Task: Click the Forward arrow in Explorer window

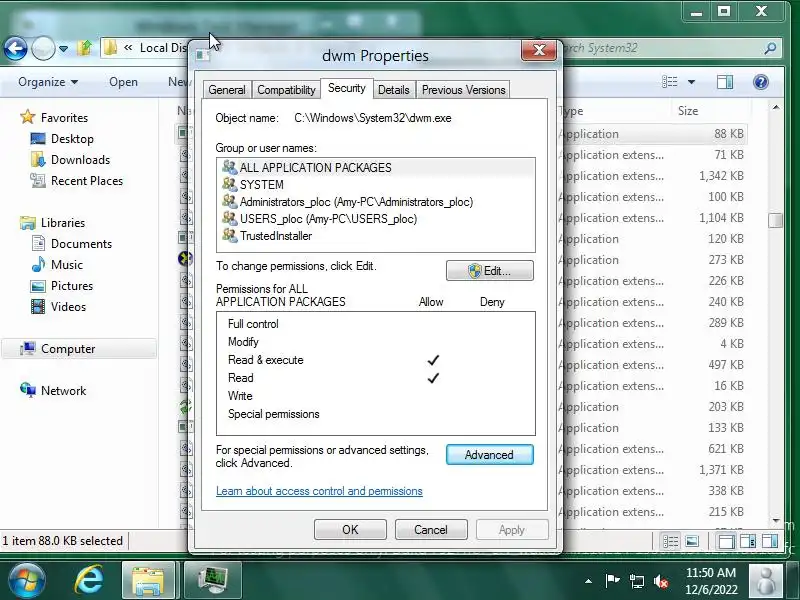Action: [43, 49]
